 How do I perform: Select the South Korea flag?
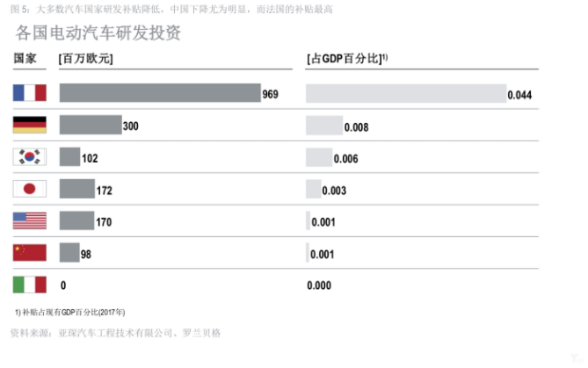30,156
